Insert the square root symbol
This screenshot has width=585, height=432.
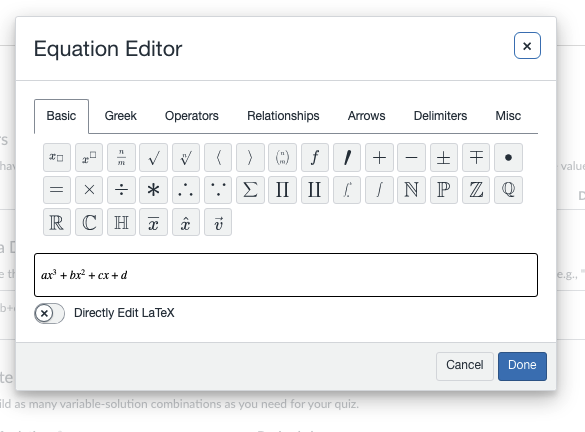(x=153, y=157)
